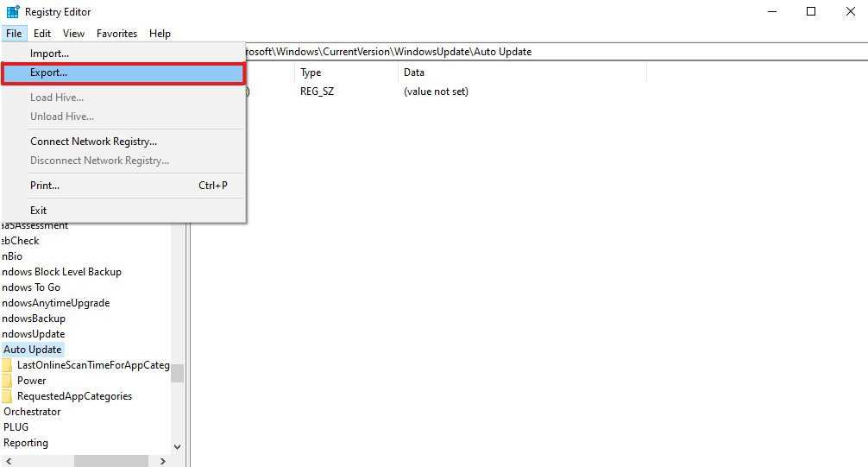This screenshot has width=868, height=467.
Task: Select the RequestedAppCategories key
Action: (x=75, y=396)
